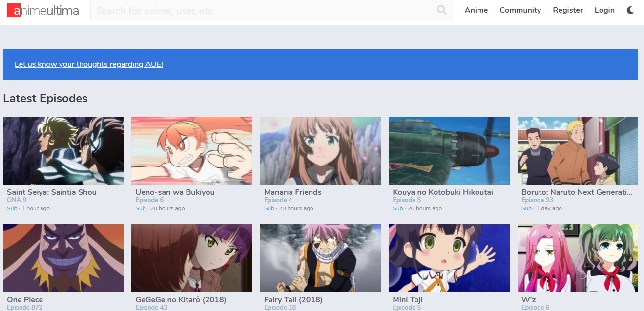Focus the anime search field
The image size is (644, 311).
click(271, 10)
